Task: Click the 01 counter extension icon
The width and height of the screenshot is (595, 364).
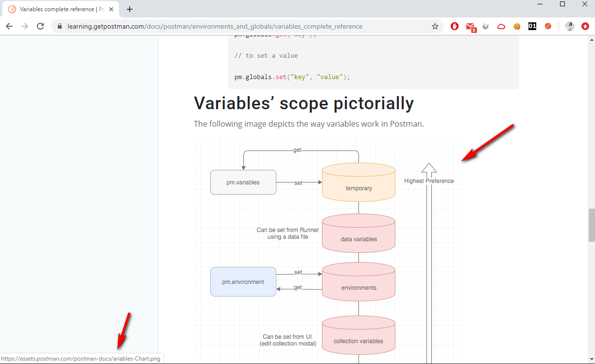Action: [x=532, y=26]
